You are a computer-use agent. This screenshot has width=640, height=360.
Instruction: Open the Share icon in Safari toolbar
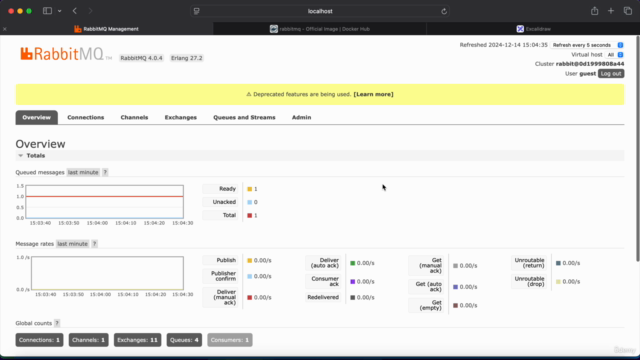point(594,11)
